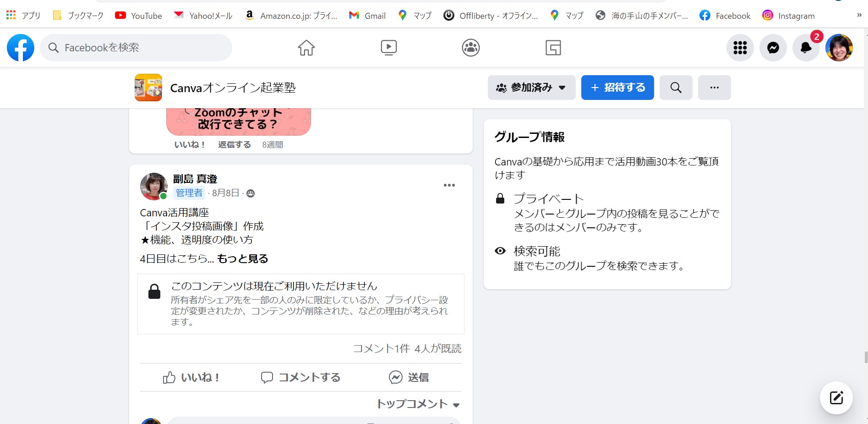The width and height of the screenshot is (868, 424).
Task: Open the Amazon.co.jp bookmark
Action: [291, 16]
